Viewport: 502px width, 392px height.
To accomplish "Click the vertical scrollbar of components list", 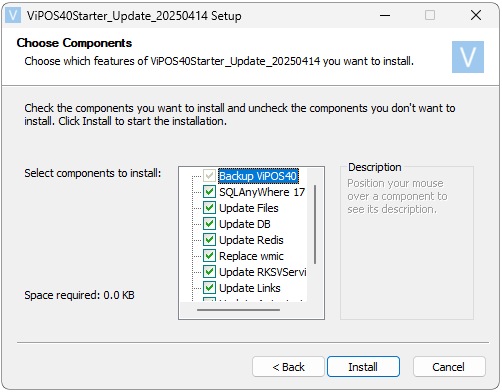I will coord(315,224).
